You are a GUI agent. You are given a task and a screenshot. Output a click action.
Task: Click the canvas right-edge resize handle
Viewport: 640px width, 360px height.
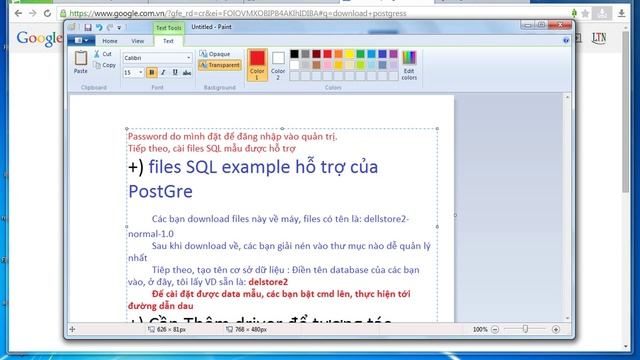(456, 215)
